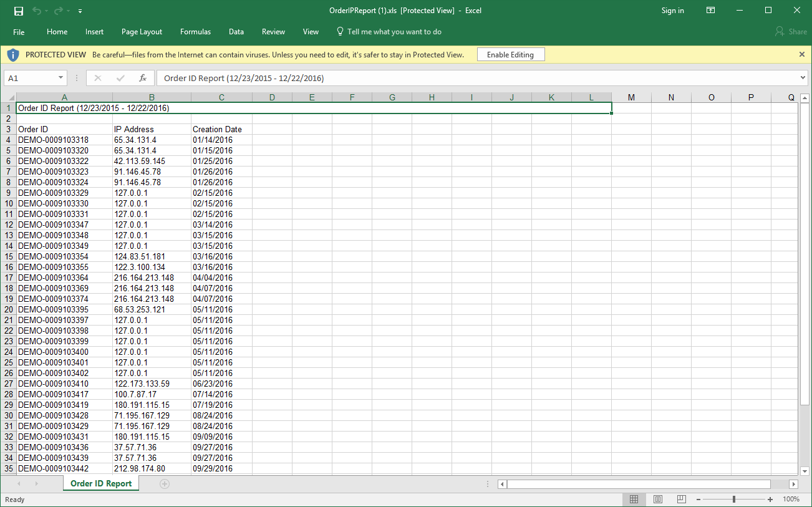Click the Save icon in quick access toolbar
Screen dimensions: 812x507
(x=19, y=11)
